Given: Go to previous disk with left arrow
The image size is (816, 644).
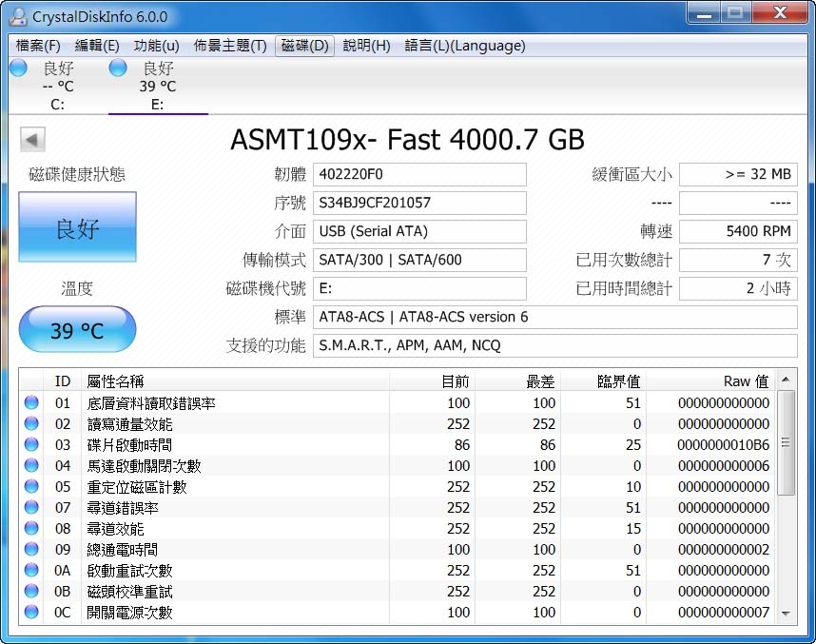Looking at the screenshot, I should point(32,140).
